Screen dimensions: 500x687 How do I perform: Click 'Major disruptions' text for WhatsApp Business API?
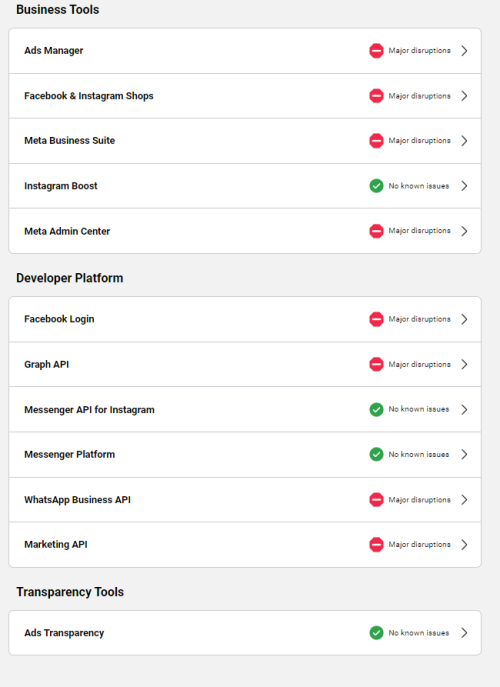[419, 500]
